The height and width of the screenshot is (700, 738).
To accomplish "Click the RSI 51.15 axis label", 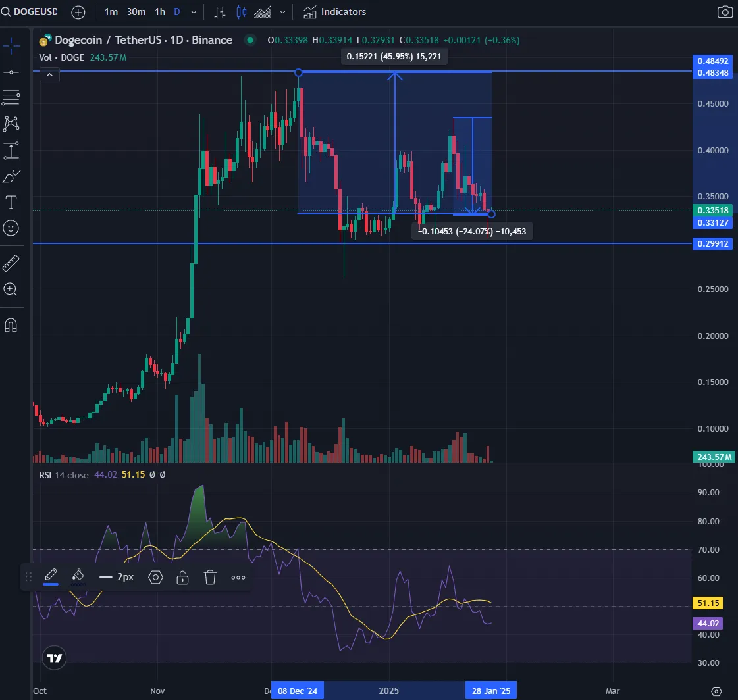I will [x=708, y=603].
